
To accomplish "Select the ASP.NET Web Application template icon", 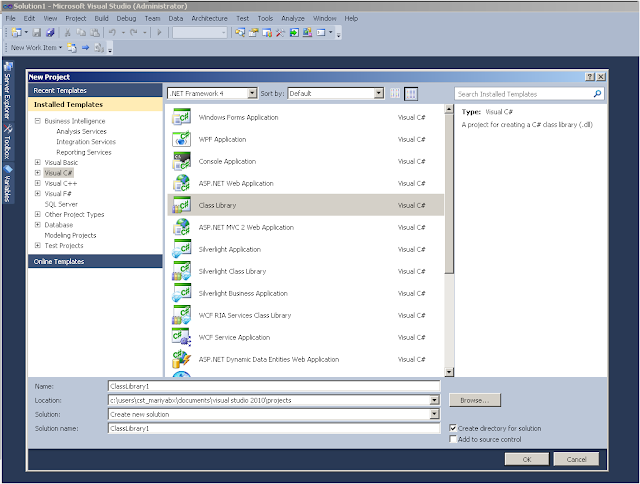I will point(182,183).
